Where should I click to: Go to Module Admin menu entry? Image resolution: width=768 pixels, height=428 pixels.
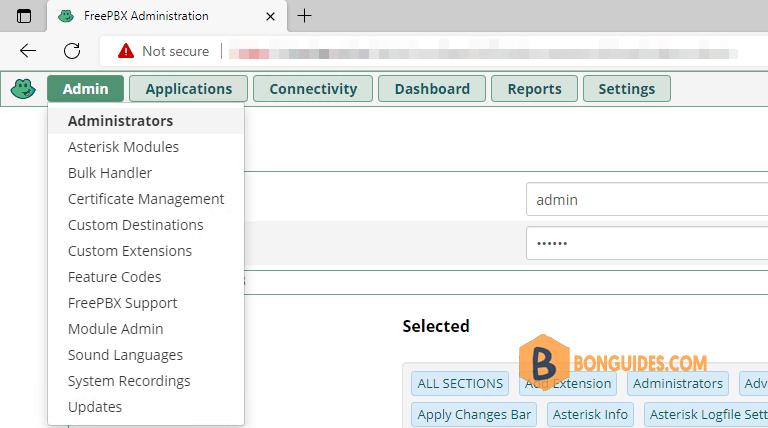point(146,329)
